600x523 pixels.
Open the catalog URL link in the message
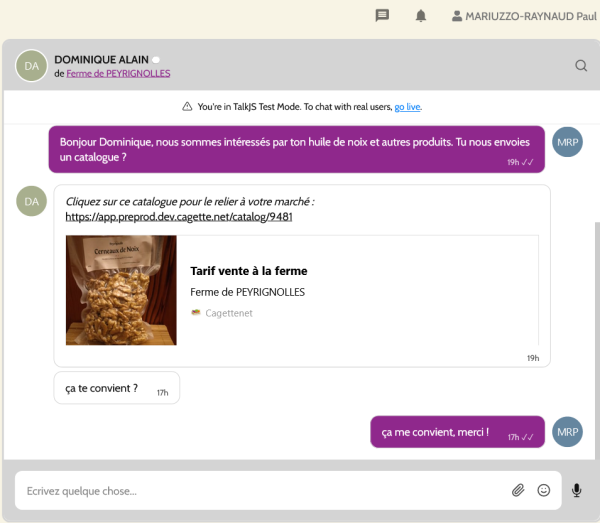coord(179,216)
